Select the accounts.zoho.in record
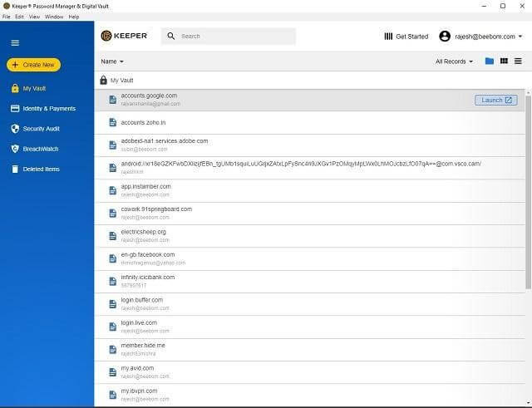This screenshot has height=408, width=532. click(310, 122)
